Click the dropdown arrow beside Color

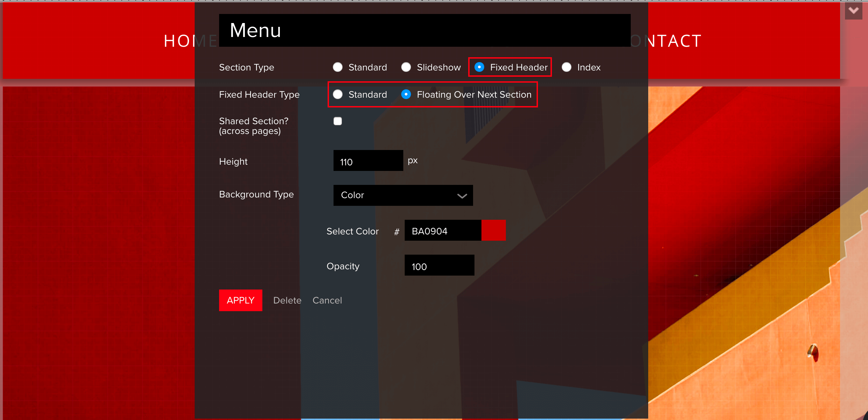click(x=462, y=196)
